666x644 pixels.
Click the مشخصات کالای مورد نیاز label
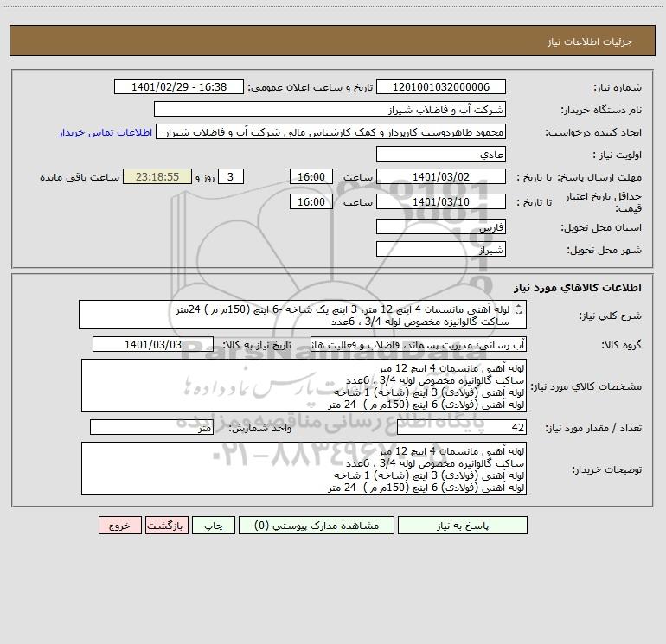(x=586, y=387)
